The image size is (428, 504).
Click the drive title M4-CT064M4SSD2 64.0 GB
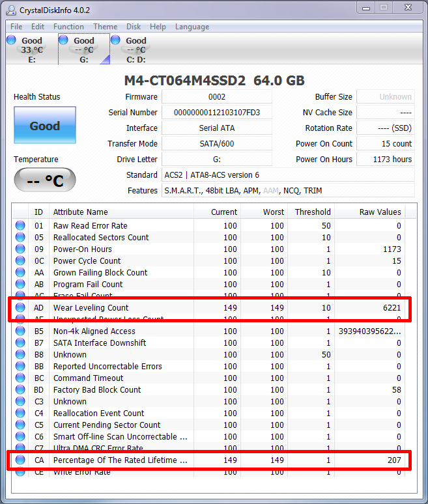click(214, 80)
